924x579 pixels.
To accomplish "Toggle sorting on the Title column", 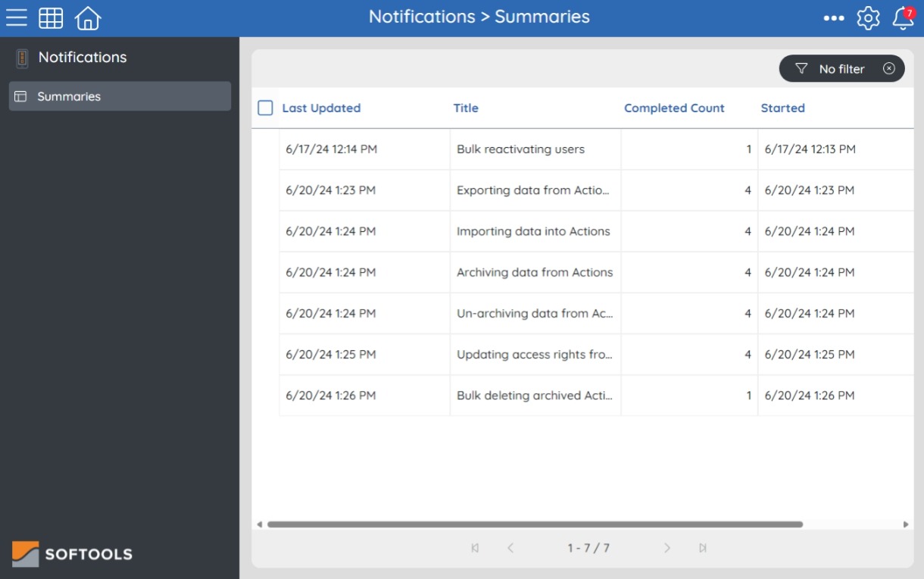I will (x=465, y=108).
